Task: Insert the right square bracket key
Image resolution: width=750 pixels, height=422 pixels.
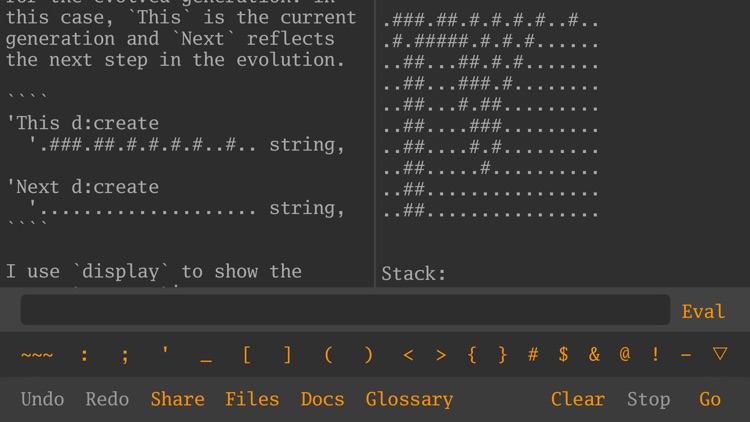Action: 287,355
